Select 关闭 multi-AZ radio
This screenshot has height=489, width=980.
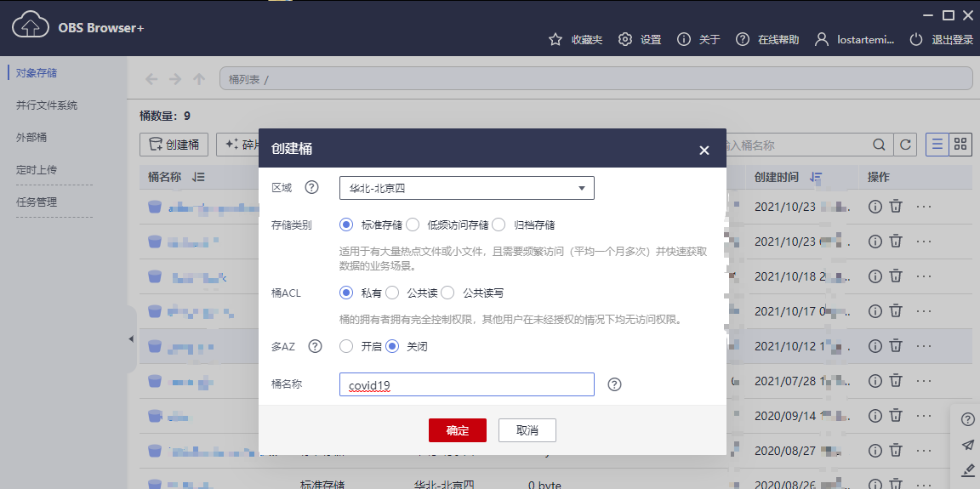(x=392, y=346)
